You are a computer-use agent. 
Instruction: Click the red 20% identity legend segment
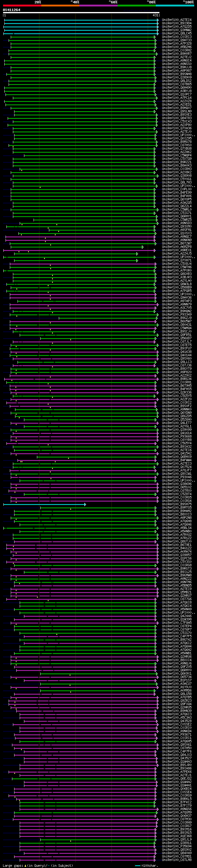22,6
